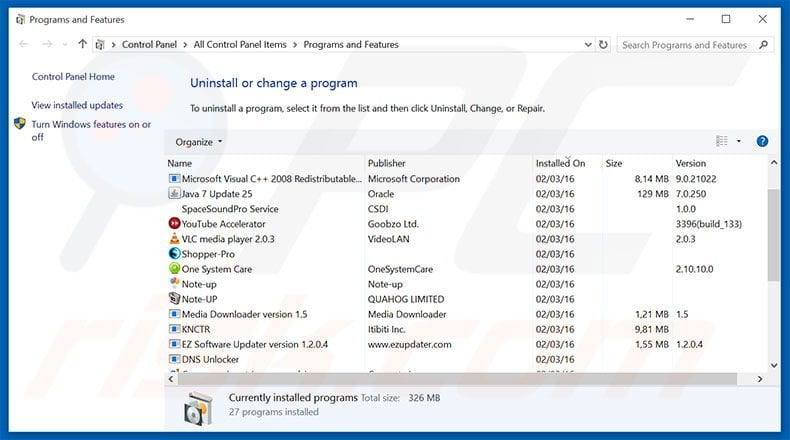Image resolution: width=790 pixels, height=440 pixels.
Task: Click the Shopper-Pro icon
Action: click(174, 254)
